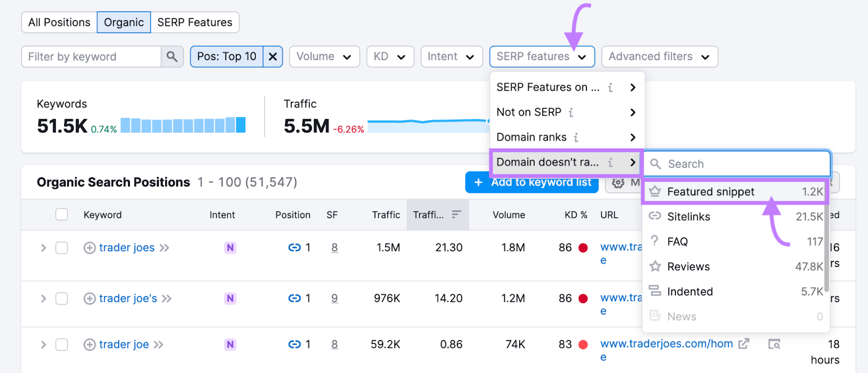Check the trader joes row checkbox
Screen dimensions: 868x373
[x=62, y=248]
